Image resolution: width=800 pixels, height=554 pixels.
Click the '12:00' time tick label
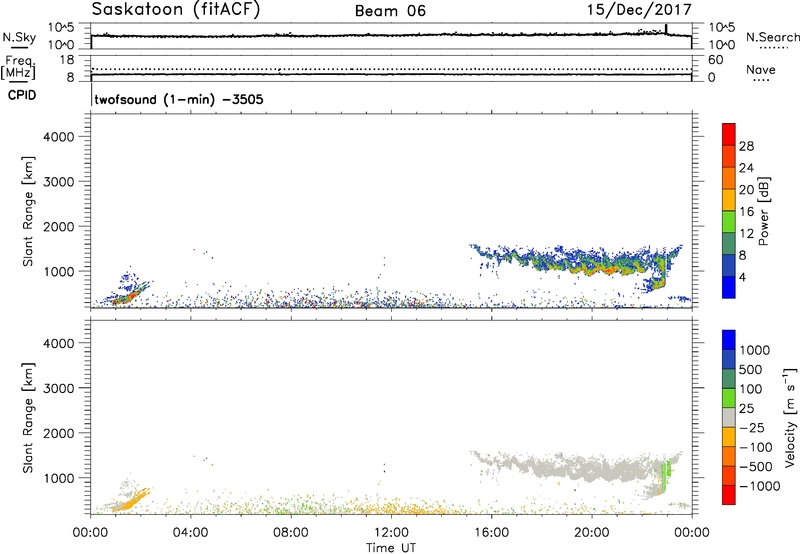click(x=391, y=533)
